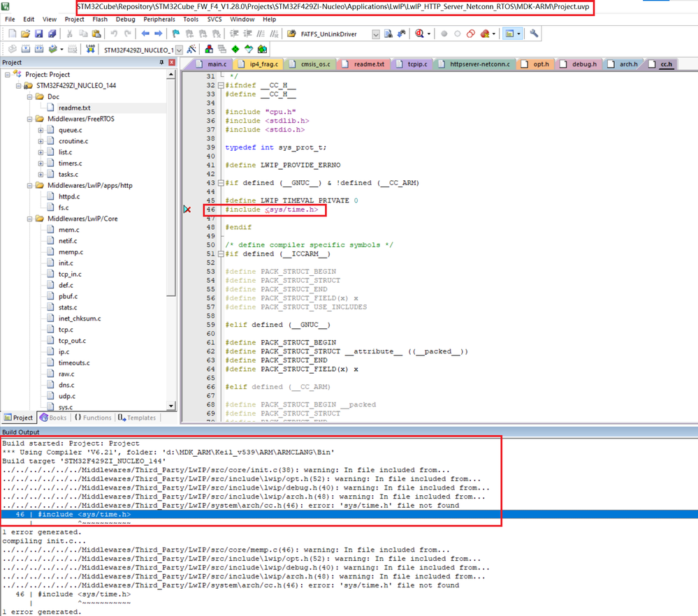
Task: Collapse the code fold at line 51
Action: tap(221, 254)
